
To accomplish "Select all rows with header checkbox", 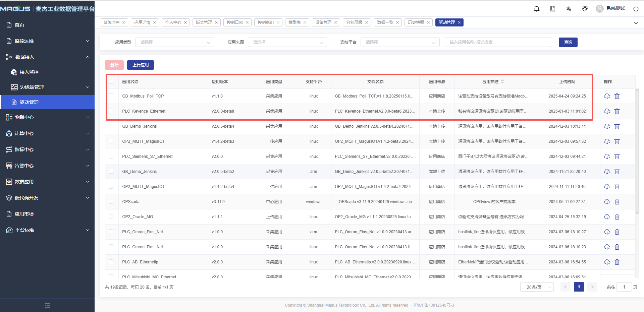I will point(111,81).
